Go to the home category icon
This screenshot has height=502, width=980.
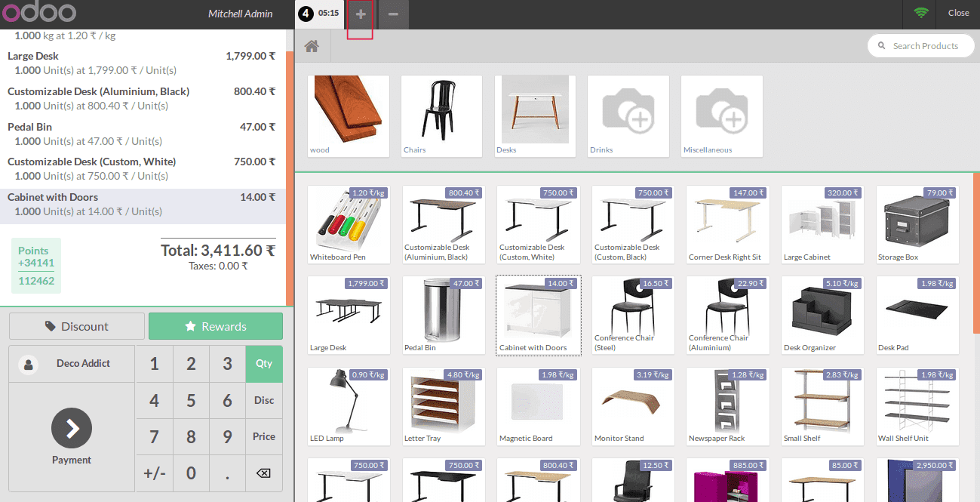[312, 46]
